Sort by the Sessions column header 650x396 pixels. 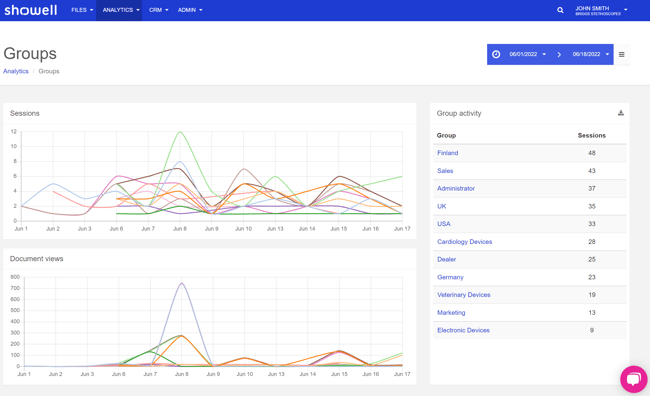pyautogui.click(x=592, y=136)
